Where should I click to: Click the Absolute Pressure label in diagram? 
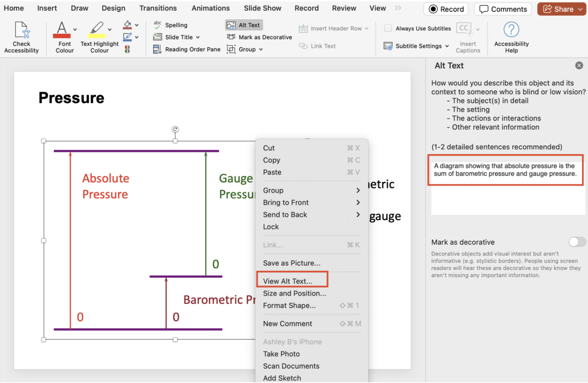(106, 186)
